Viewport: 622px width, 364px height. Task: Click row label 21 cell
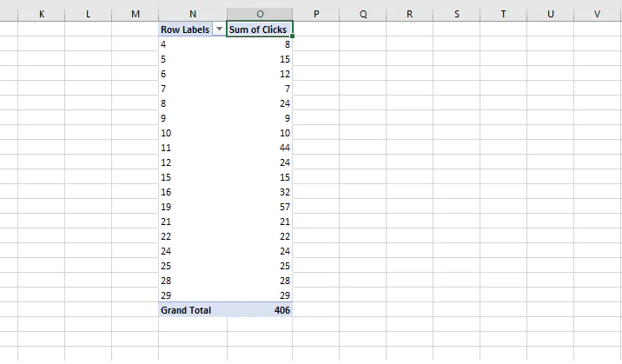coord(193,222)
